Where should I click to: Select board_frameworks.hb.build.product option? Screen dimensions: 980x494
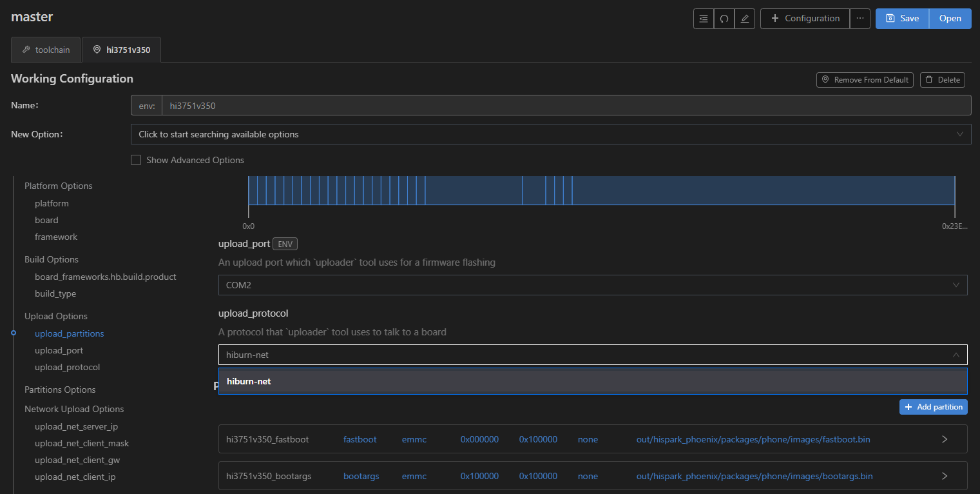coord(106,277)
